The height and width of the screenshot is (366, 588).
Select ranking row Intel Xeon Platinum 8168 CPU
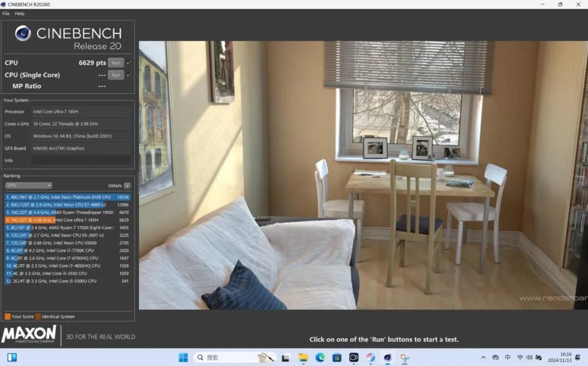pos(68,197)
